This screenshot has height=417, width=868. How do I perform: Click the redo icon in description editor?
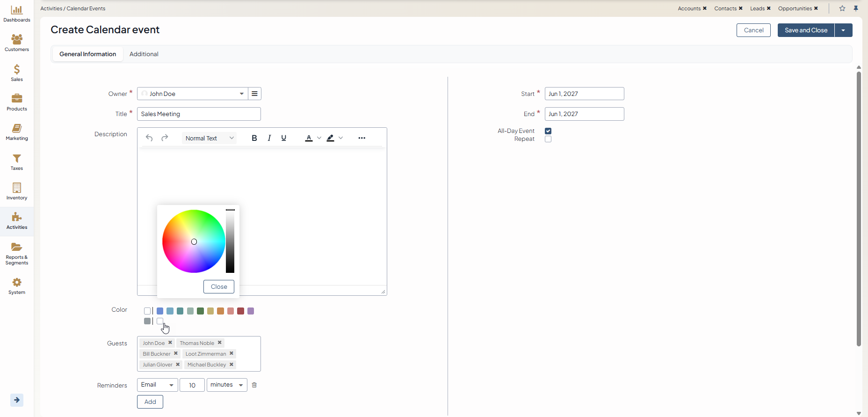point(165,138)
